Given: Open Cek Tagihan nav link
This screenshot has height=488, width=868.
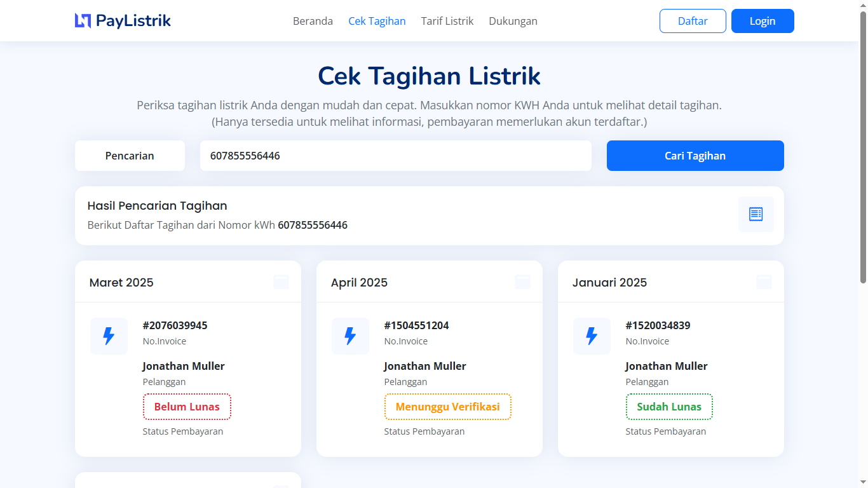Looking at the screenshot, I should [x=377, y=21].
